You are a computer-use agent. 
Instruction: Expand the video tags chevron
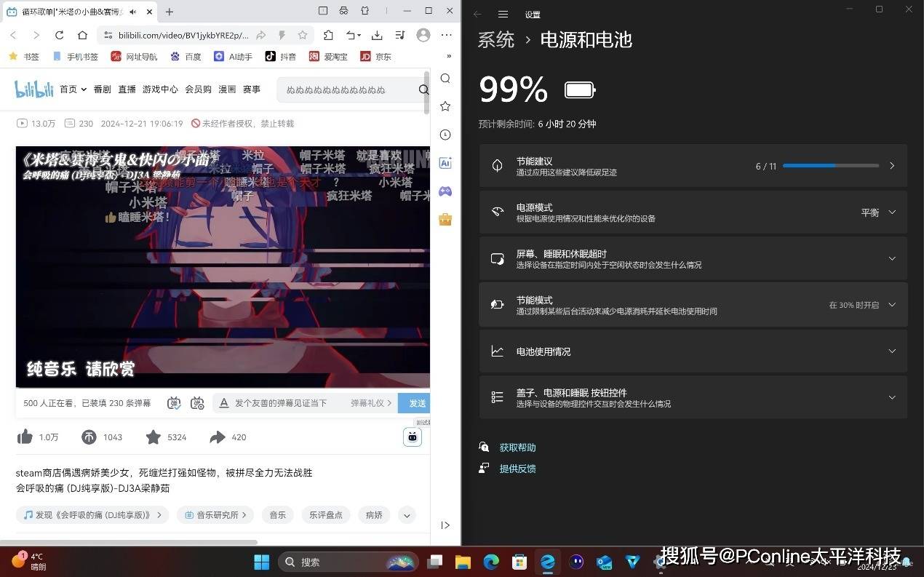pyautogui.click(x=407, y=515)
